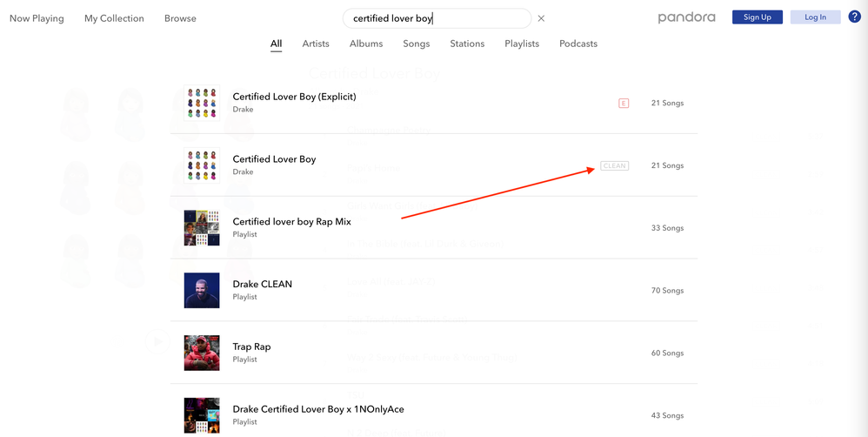868x437 pixels.
Task: Clear the search field with the X icon
Action: tap(541, 18)
